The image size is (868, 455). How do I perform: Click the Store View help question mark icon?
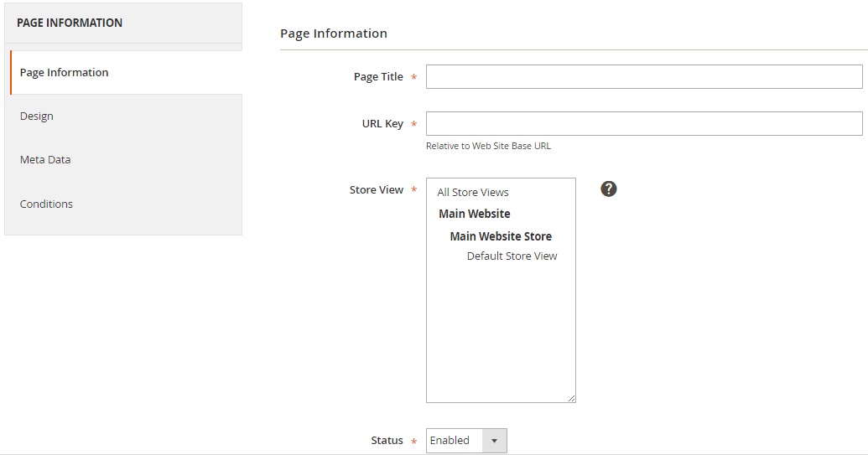pyautogui.click(x=608, y=189)
